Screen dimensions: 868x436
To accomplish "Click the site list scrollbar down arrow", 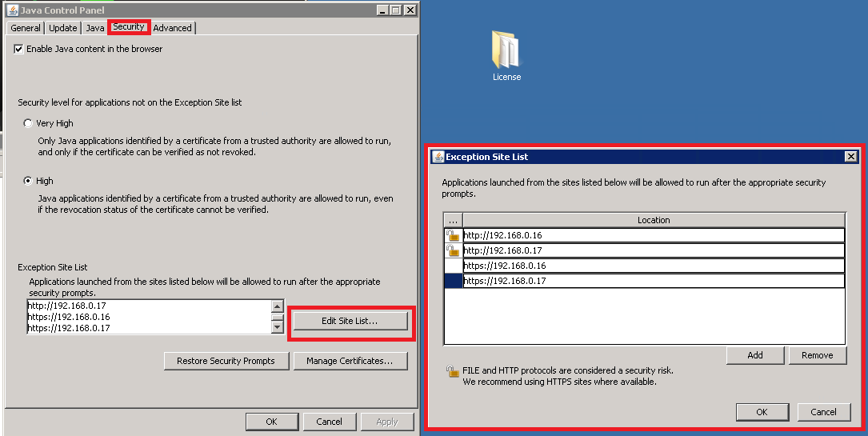I will coord(278,327).
